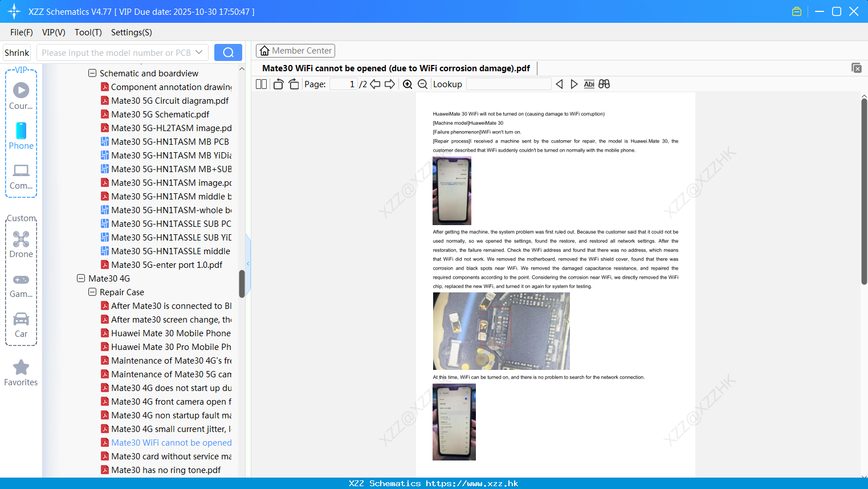
Task: Open Mate30 5G-HN1TASSLE SUB PCB file
Action: [166, 224]
